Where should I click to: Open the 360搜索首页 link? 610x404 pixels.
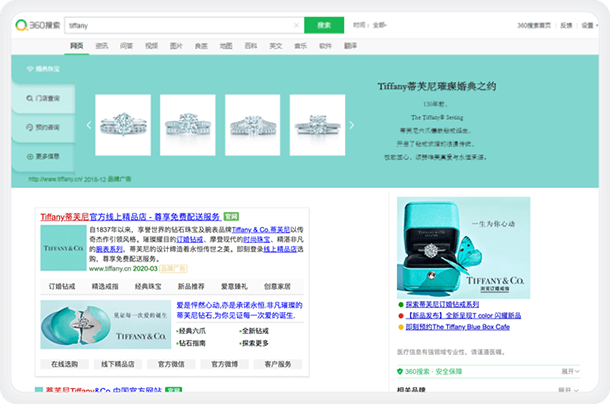534,25
